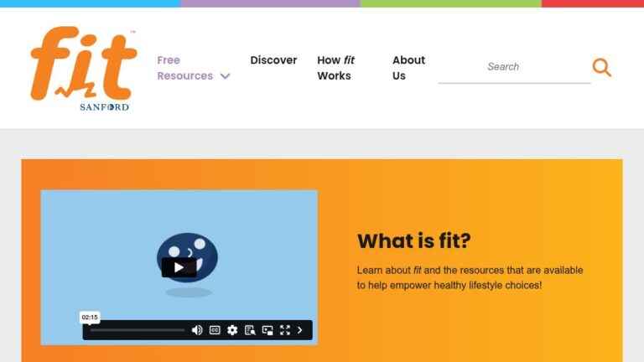Open the Discover menu item
The height and width of the screenshot is (362, 644).
coord(273,60)
